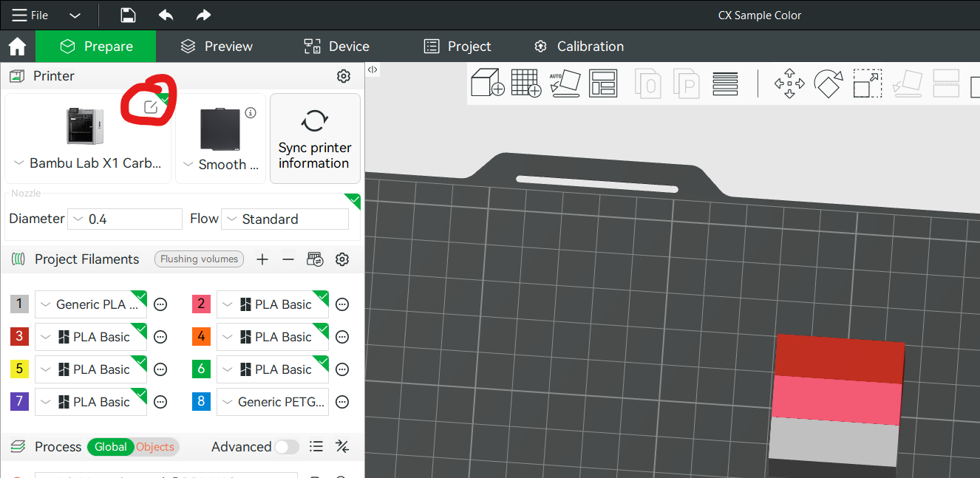The height and width of the screenshot is (478, 980).
Task: Open variable layer height tool
Action: [x=726, y=83]
